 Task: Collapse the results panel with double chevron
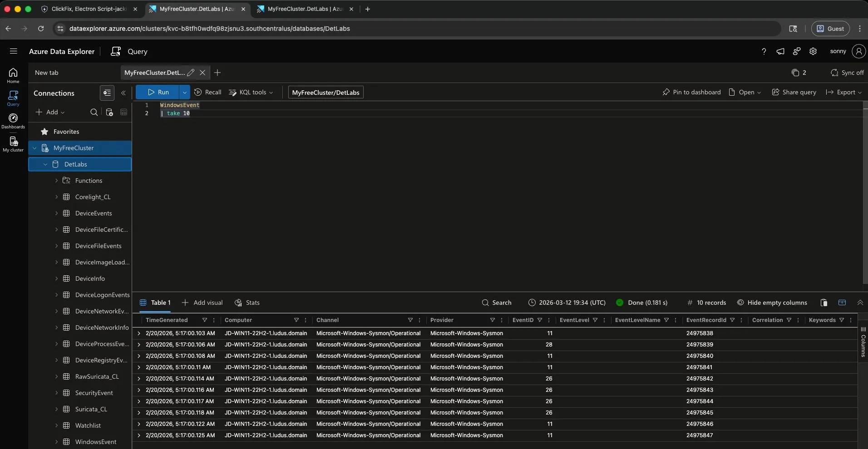click(860, 303)
